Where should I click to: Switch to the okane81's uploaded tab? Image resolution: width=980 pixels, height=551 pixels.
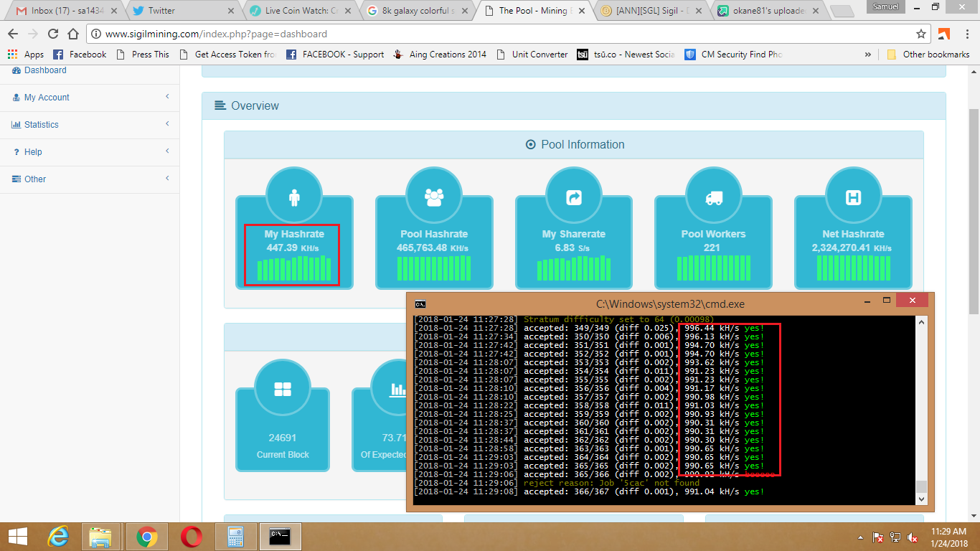point(768,11)
